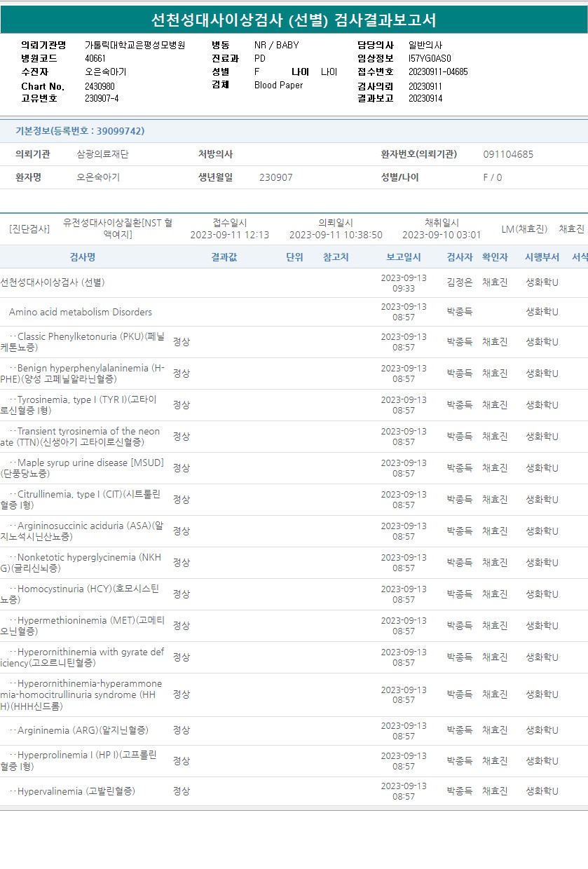Click the 보고일시 column header
The width and height of the screenshot is (588, 869).
pos(403,257)
